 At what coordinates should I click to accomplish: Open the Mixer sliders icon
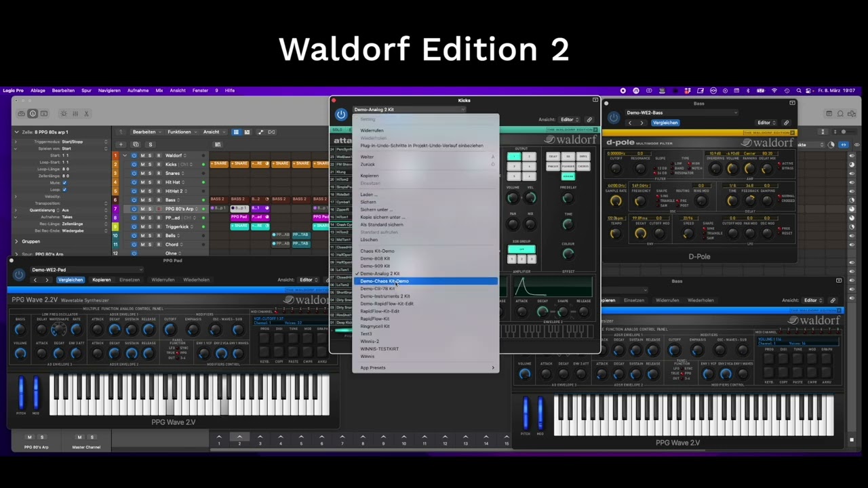point(75,114)
